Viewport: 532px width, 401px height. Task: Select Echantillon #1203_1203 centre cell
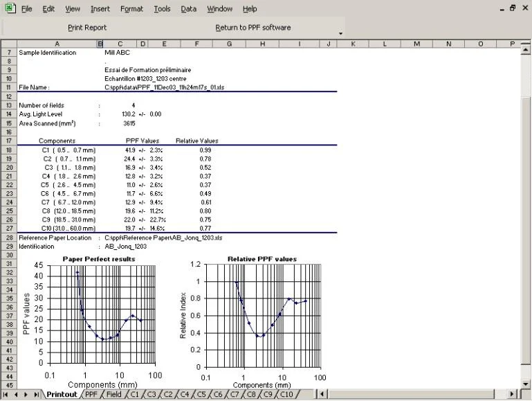coord(145,79)
